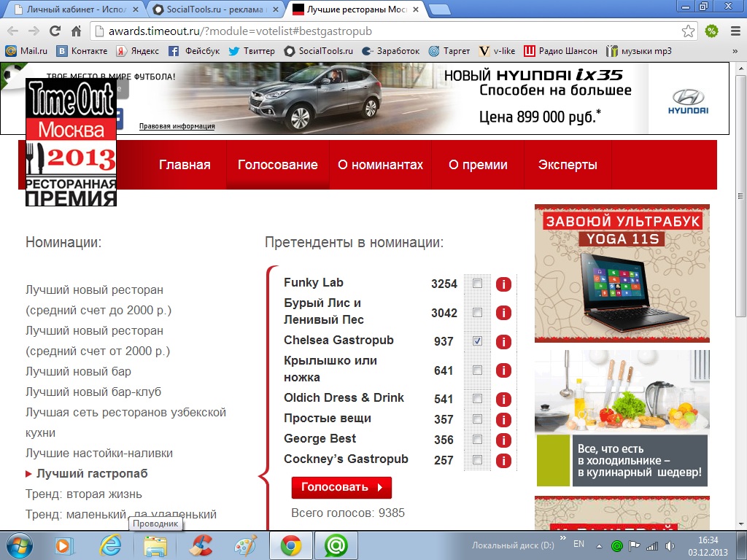
Task: Open info for Простые вещи
Action: [503, 419]
